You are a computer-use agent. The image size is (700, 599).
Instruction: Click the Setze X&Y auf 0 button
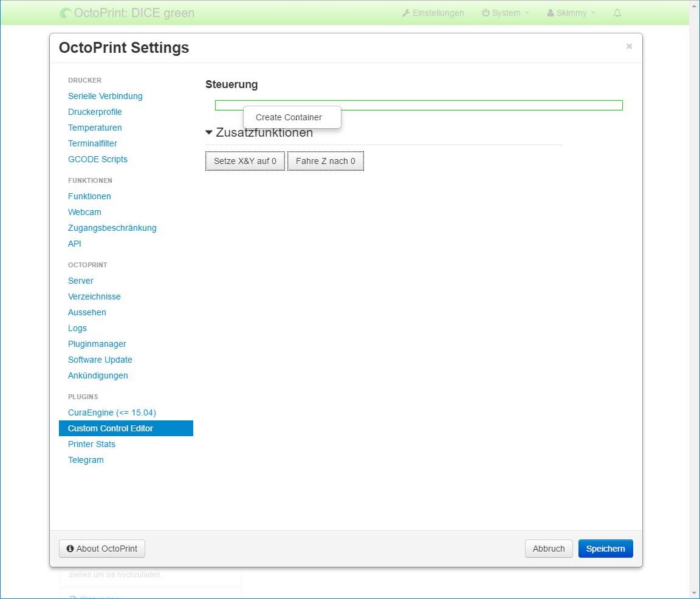[245, 161]
